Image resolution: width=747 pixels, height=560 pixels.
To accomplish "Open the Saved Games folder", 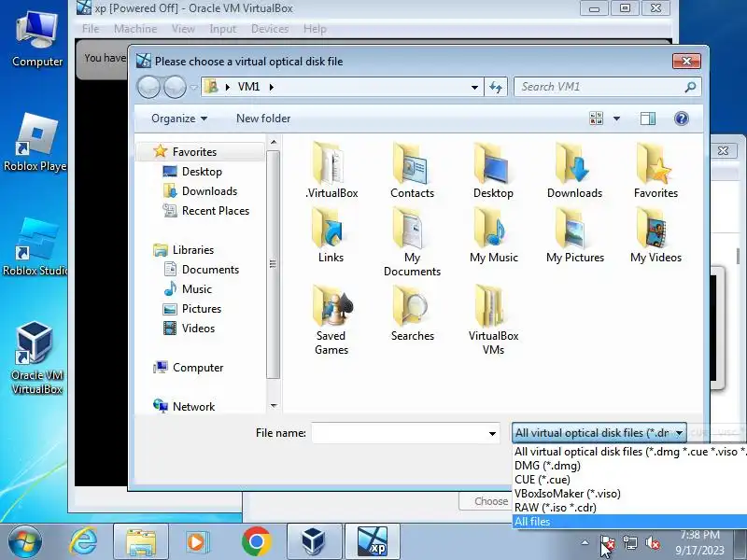I will point(331,320).
